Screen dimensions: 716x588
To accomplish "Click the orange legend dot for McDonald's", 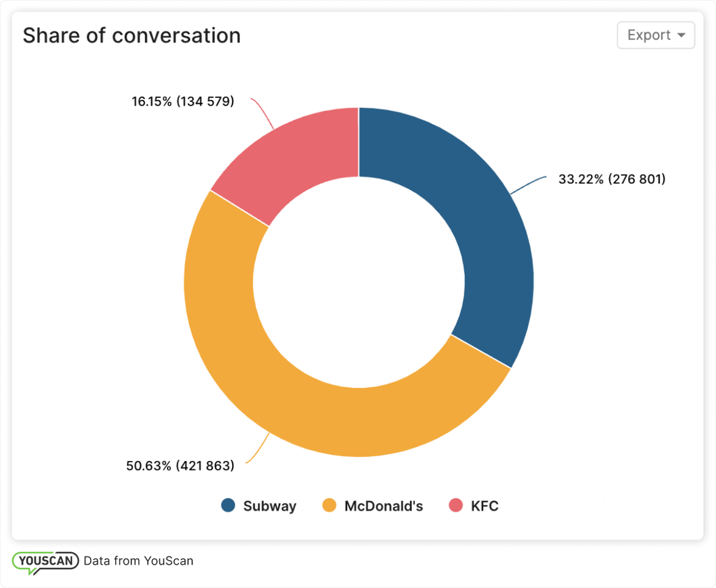I will (329, 506).
